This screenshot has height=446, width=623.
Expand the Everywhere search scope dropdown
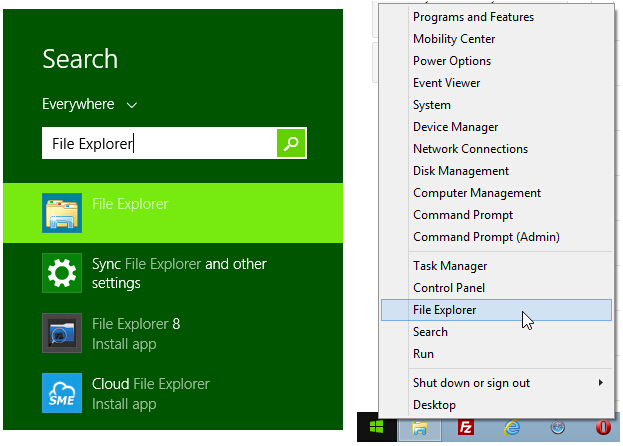(x=90, y=104)
